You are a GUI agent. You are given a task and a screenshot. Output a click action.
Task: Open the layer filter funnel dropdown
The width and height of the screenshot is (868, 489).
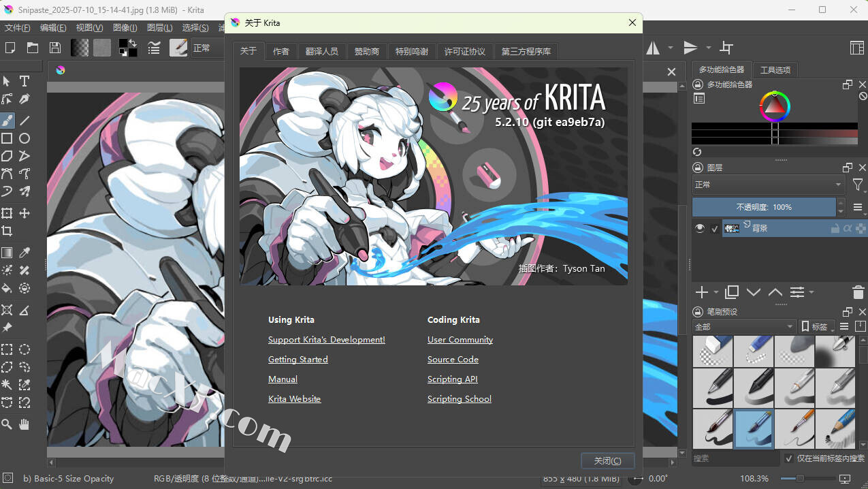[x=858, y=185]
